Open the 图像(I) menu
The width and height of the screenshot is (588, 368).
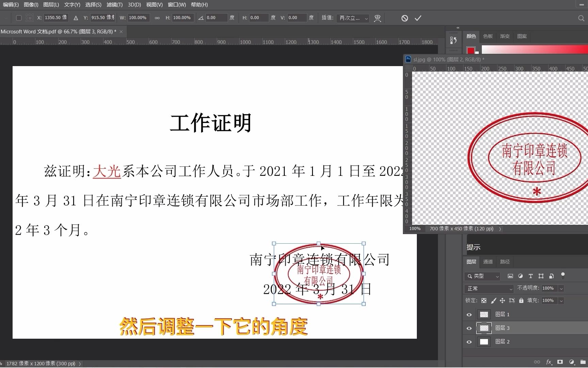click(31, 5)
